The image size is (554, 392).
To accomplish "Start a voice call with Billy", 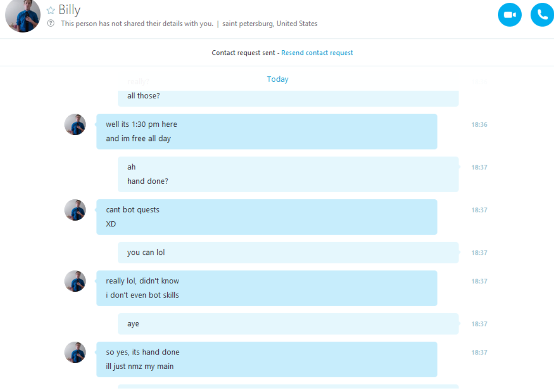I will click(x=542, y=15).
